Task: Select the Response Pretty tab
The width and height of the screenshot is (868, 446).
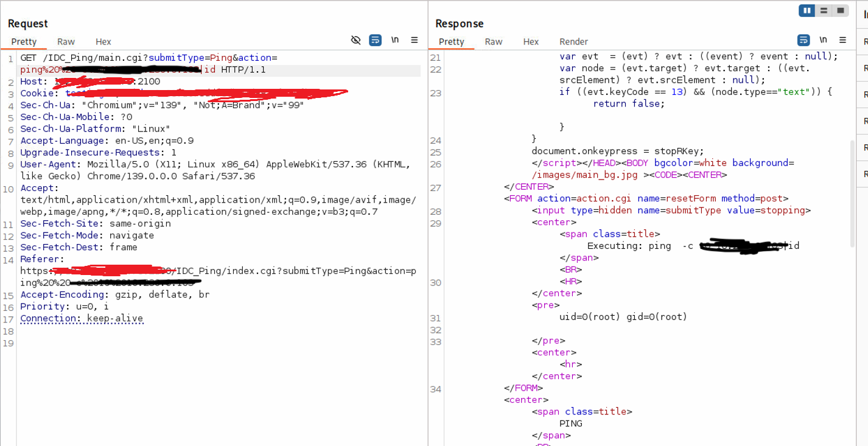Action: pos(451,41)
